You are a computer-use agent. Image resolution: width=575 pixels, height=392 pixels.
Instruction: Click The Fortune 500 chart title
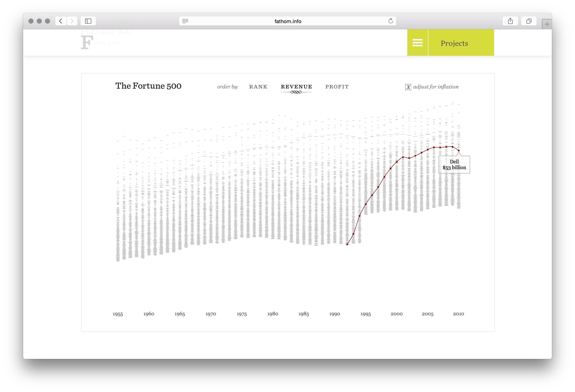148,86
